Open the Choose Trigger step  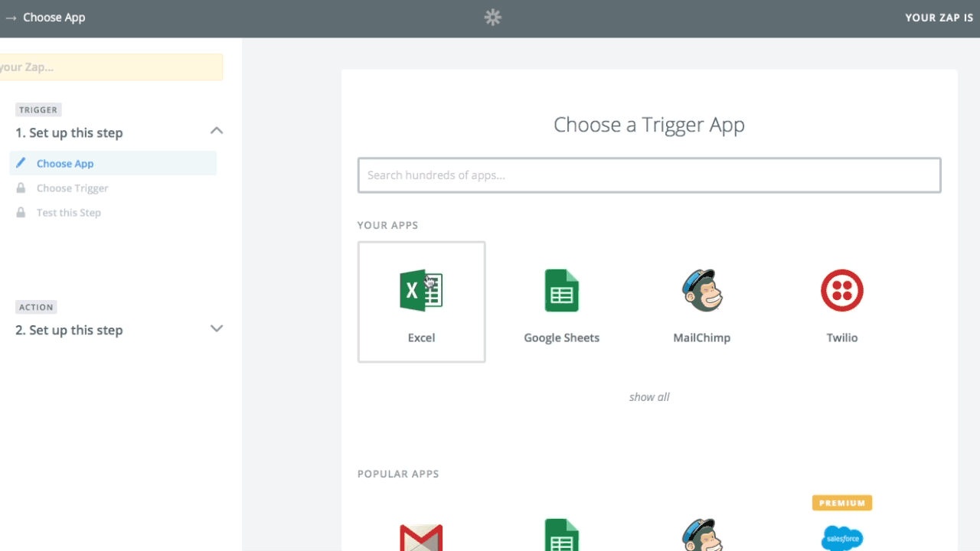pos(73,187)
